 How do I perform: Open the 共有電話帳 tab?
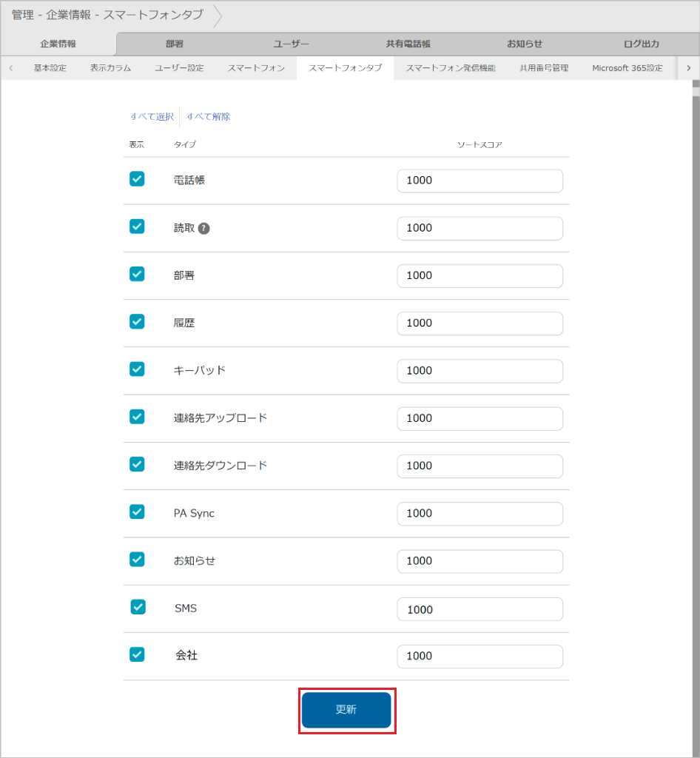[408, 44]
